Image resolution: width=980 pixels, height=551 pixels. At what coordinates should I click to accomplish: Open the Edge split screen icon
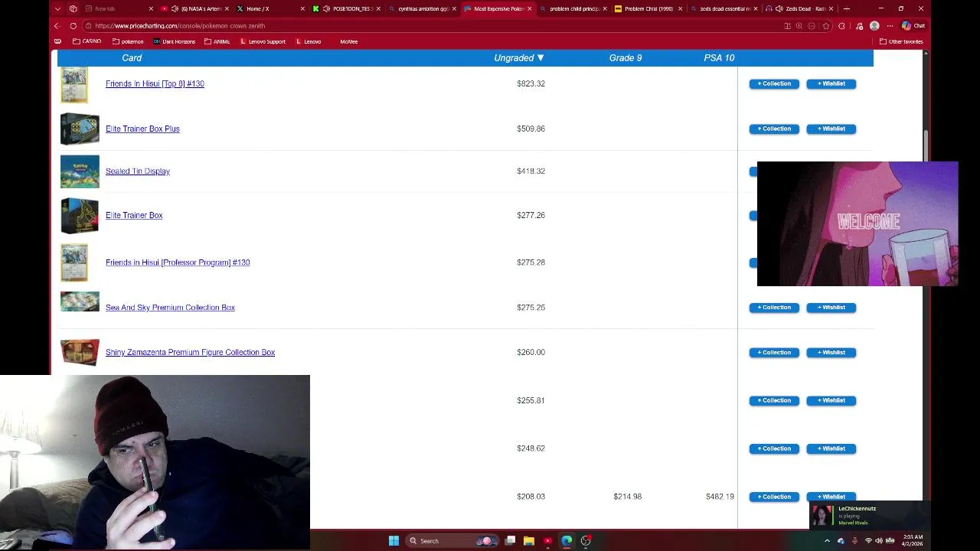[787, 26]
